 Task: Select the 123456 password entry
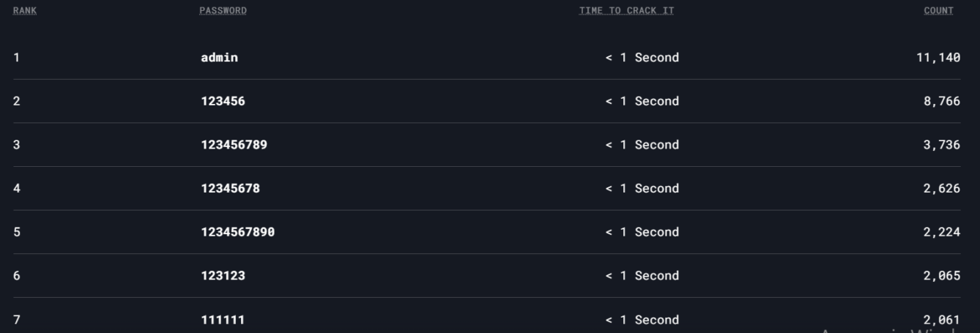coord(223,102)
